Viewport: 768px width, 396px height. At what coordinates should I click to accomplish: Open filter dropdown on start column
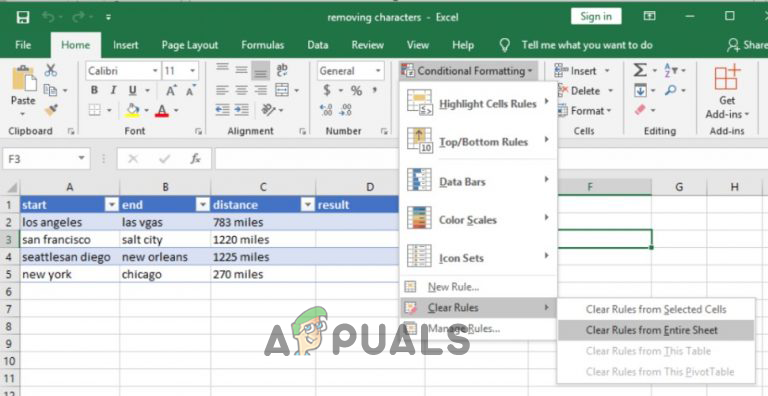pos(112,205)
